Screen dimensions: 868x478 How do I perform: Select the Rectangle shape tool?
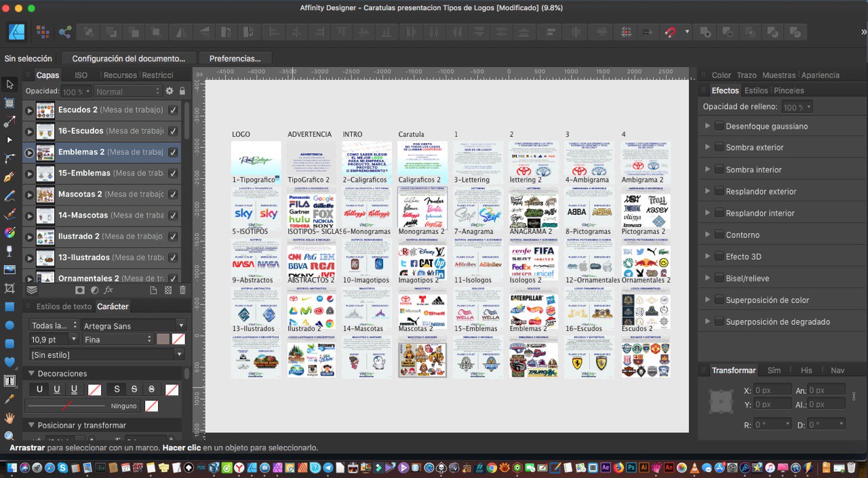click(9, 306)
